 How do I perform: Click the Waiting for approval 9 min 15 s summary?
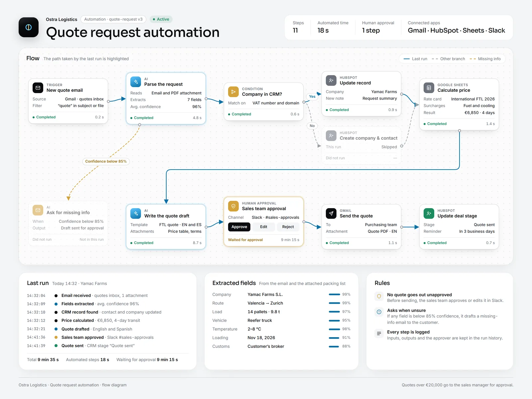coord(147,360)
